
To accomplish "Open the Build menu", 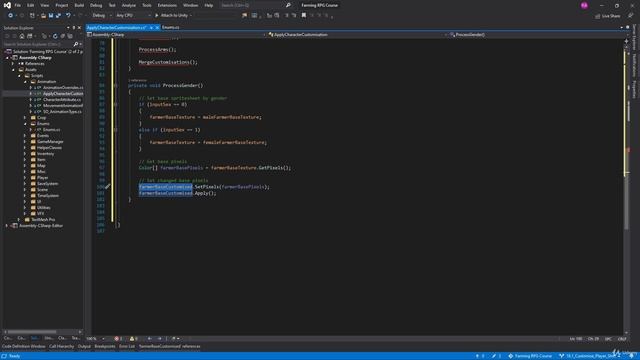I will (79, 5).
